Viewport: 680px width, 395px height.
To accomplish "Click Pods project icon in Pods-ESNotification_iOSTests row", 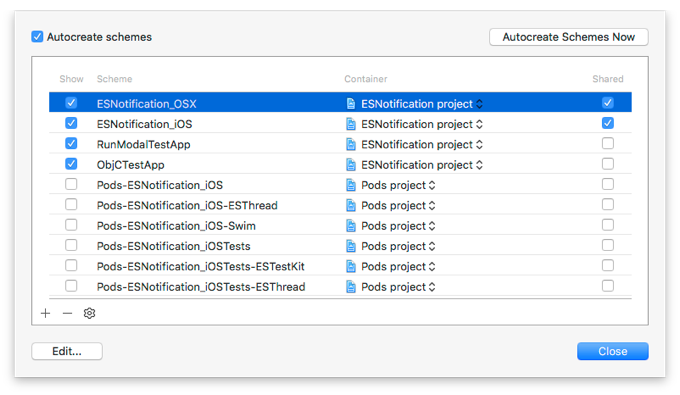I will pos(351,246).
